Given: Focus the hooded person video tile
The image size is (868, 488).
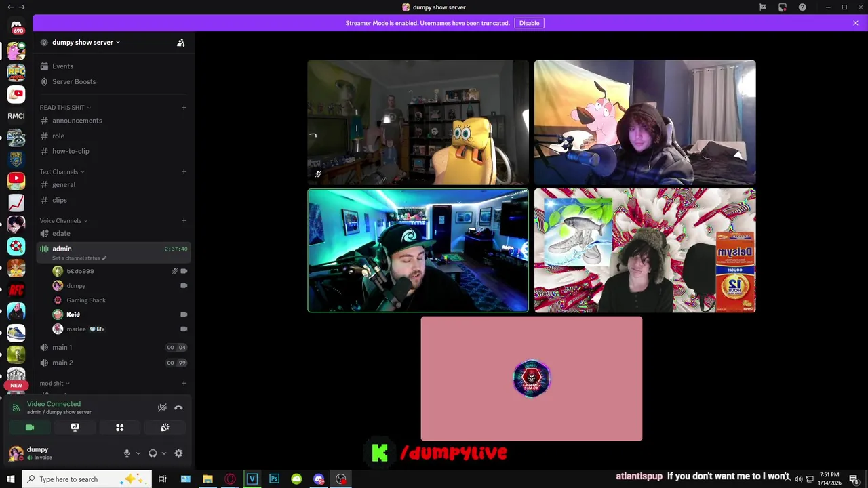Looking at the screenshot, I should point(645,123).
